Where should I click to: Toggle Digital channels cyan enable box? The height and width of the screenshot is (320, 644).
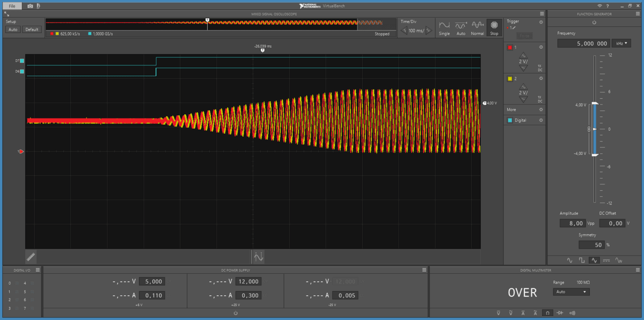point(510,121)
